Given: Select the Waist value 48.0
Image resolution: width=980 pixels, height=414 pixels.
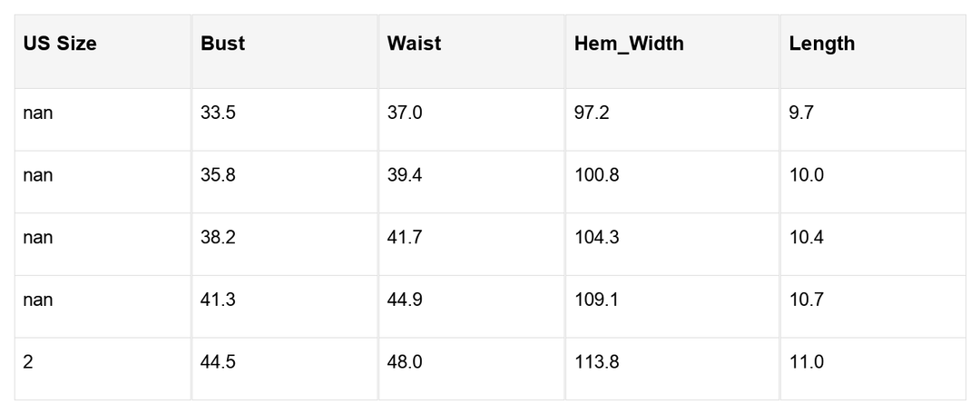Looking at the screenshot, I should (x=405, y=362).
